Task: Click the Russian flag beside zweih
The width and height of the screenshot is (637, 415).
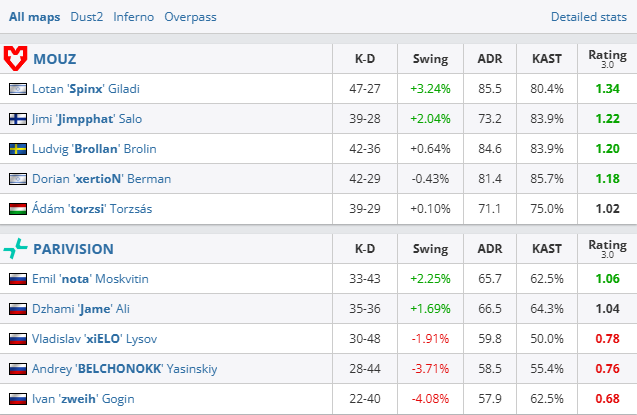Action: (18, 399)
